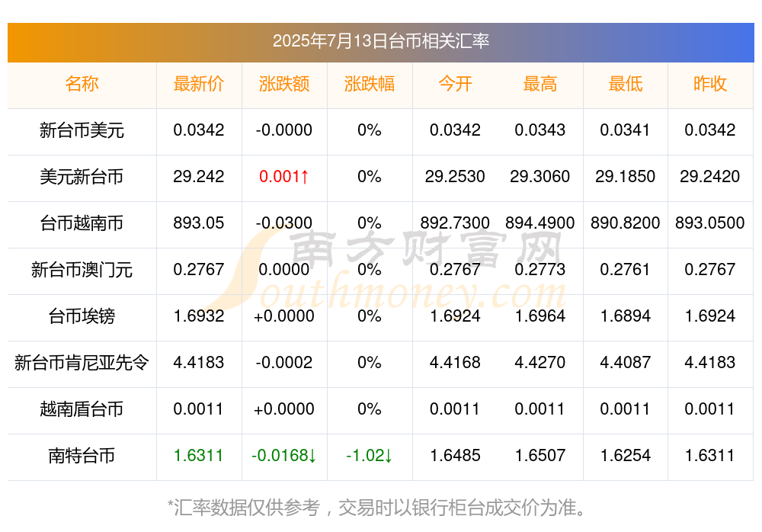This screenshot has width=762, height=532.
Task: Click the 涨跌幅 column header
Action: click(x=370, y=84)
